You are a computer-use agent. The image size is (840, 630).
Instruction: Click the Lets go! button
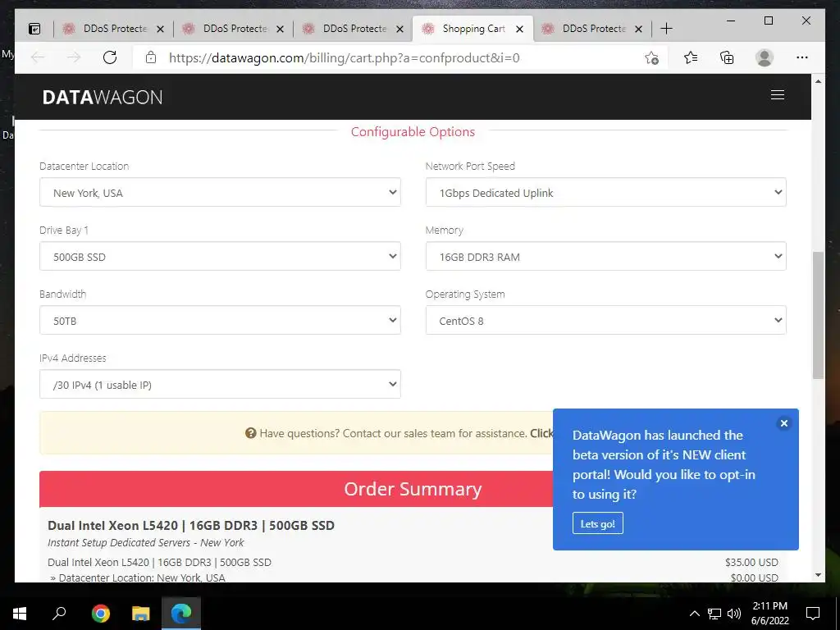(x=597, y=523)
